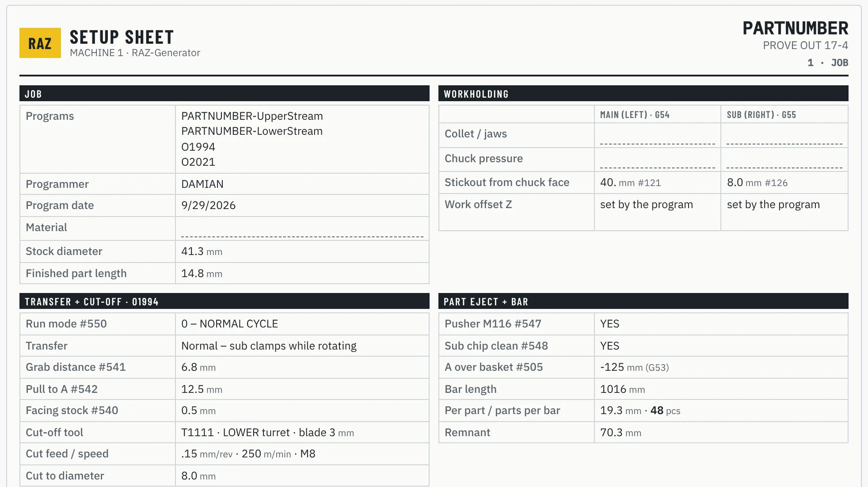This screenshot has height=487, width=868.
Task: Click main stickout value '40. mm #121'
Action: pos(630,183)
